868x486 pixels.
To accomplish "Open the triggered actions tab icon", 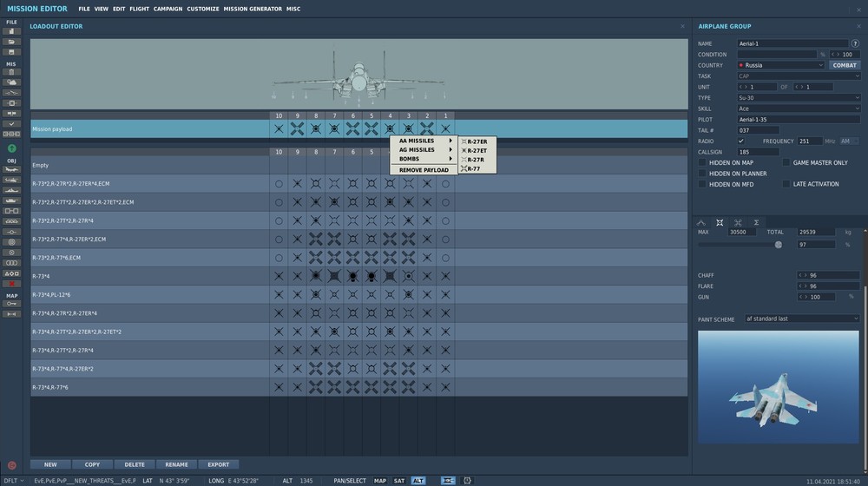I will [x=738, y=222].
